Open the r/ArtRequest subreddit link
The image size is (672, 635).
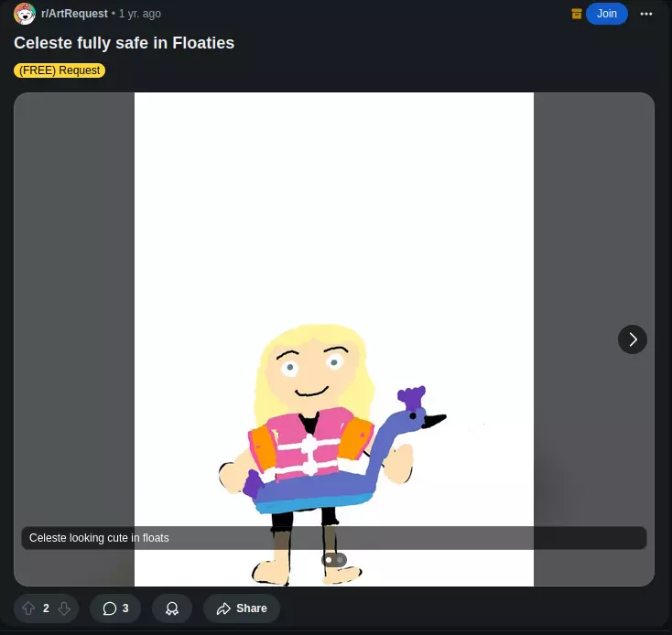coord(74,14)
